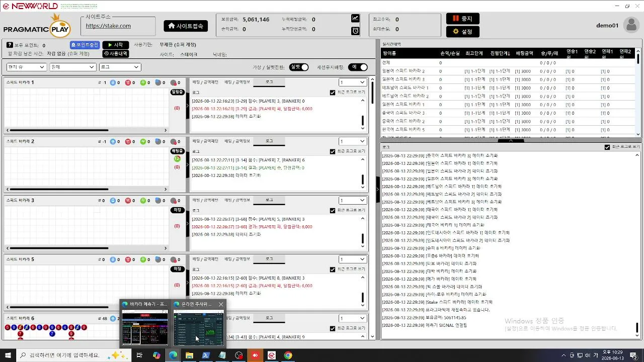This screenshot has width=644, height=362.
Task: Close the 온라인 주사위 Edge preview
Action: (x=221, y=304)
